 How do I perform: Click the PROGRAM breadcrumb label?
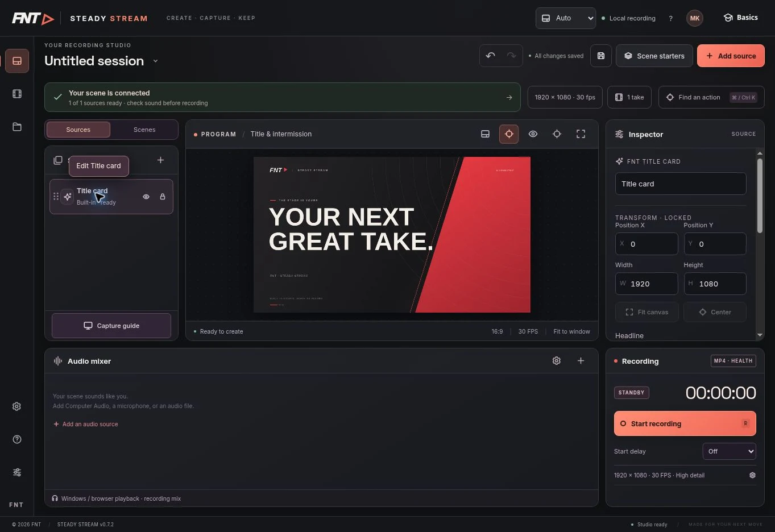pyautogui.click(x=218, y=134)
